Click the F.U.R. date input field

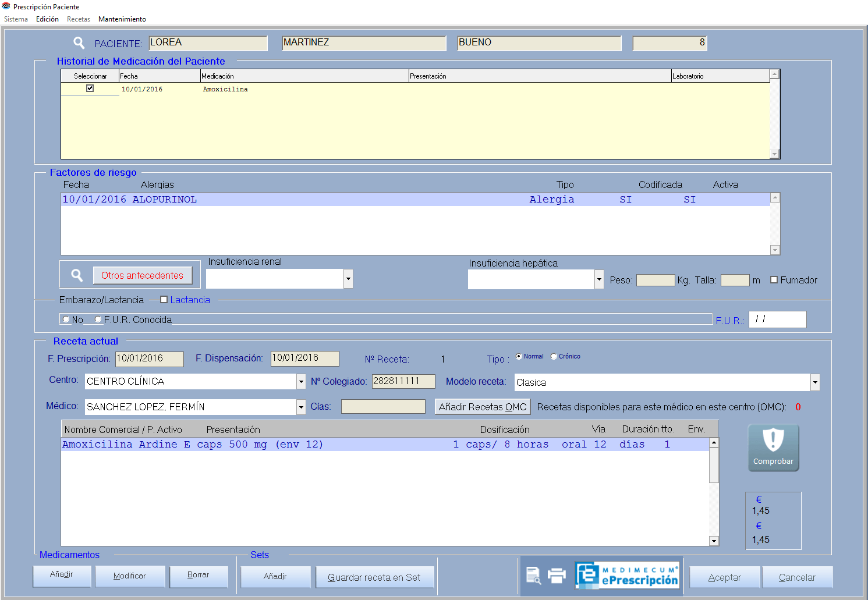(777, 319)
